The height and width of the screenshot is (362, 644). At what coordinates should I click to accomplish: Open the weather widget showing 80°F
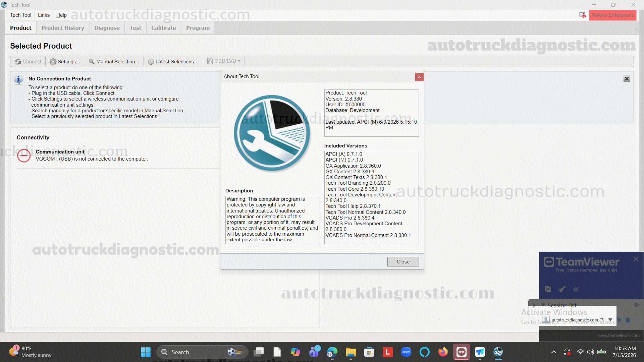click(x=30, y=352)
